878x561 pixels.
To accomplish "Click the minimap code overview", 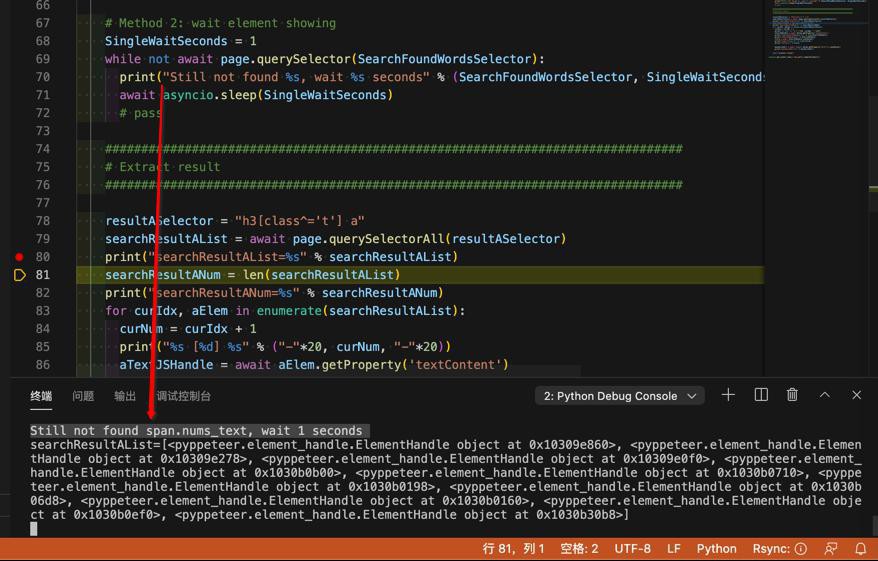I will coord(816,28).
